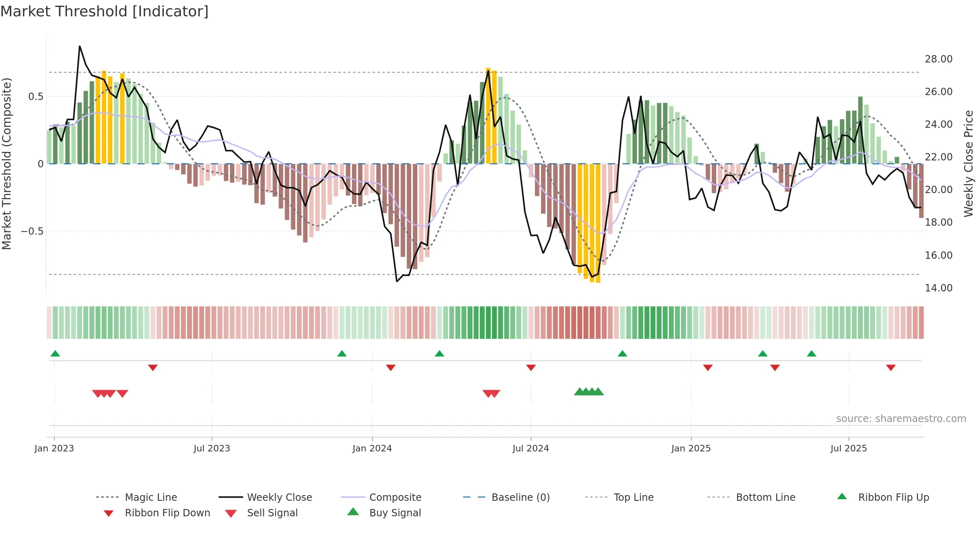Click the ribbon flip down marker just after Jan 2025

[708, 368]
